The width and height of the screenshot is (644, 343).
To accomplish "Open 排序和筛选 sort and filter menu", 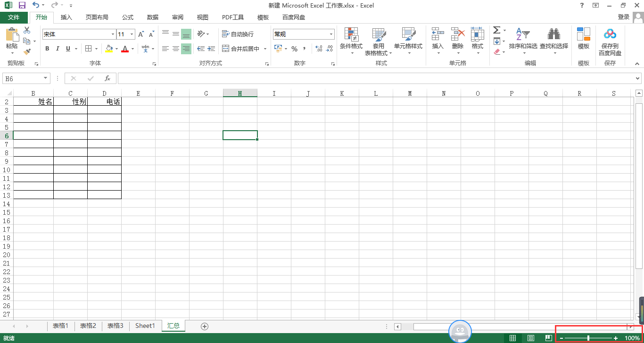I will point(523,42).
